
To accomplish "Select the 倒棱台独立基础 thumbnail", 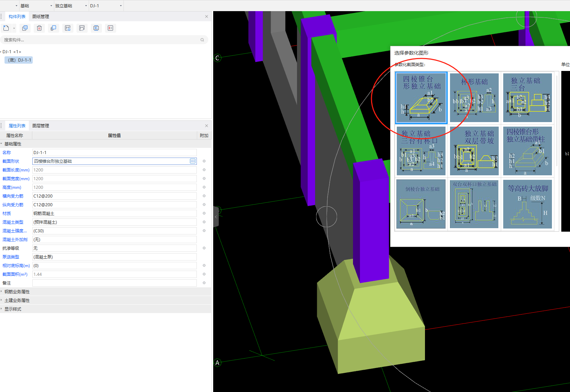I will pyautogui.click(x=421, y=204).
